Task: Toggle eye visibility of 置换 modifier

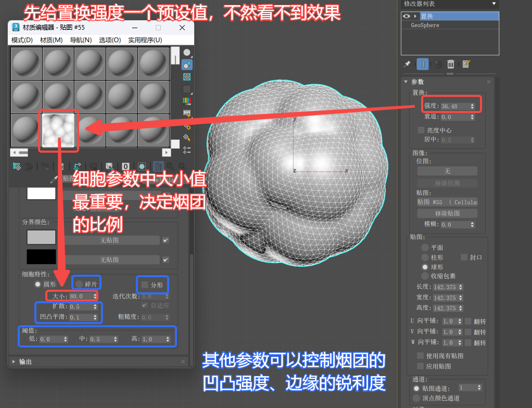Action: 407,16
